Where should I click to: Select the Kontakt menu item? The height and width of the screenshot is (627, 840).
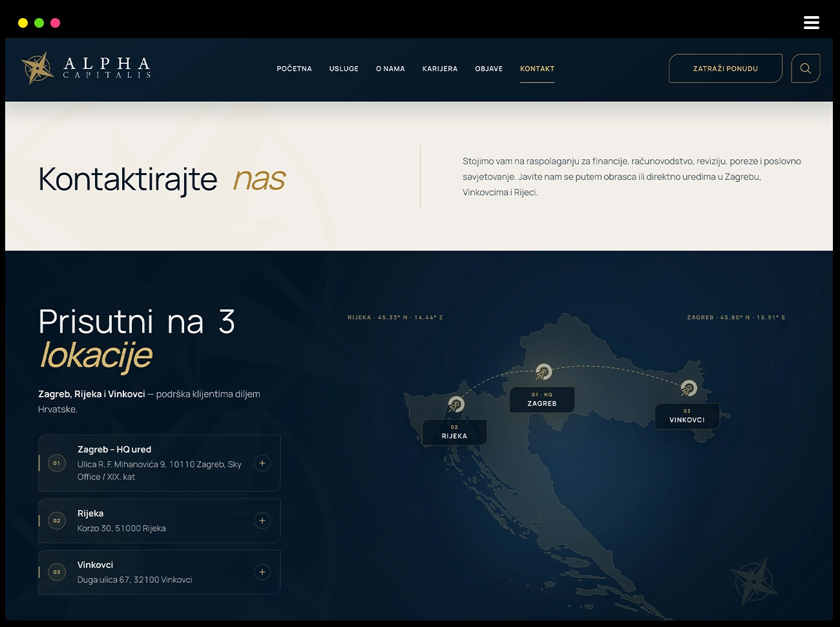(x=538, y=68)
